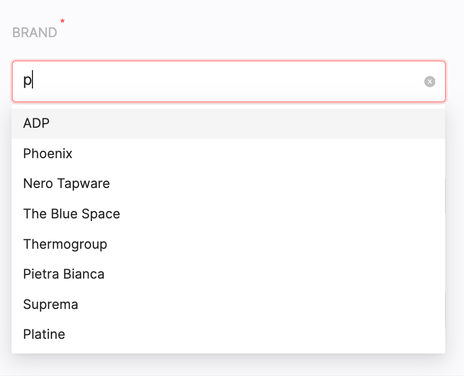Screen dimensions: 464x376
Task: Choose Phoenix in the dropdown
Action: [228, 154]
